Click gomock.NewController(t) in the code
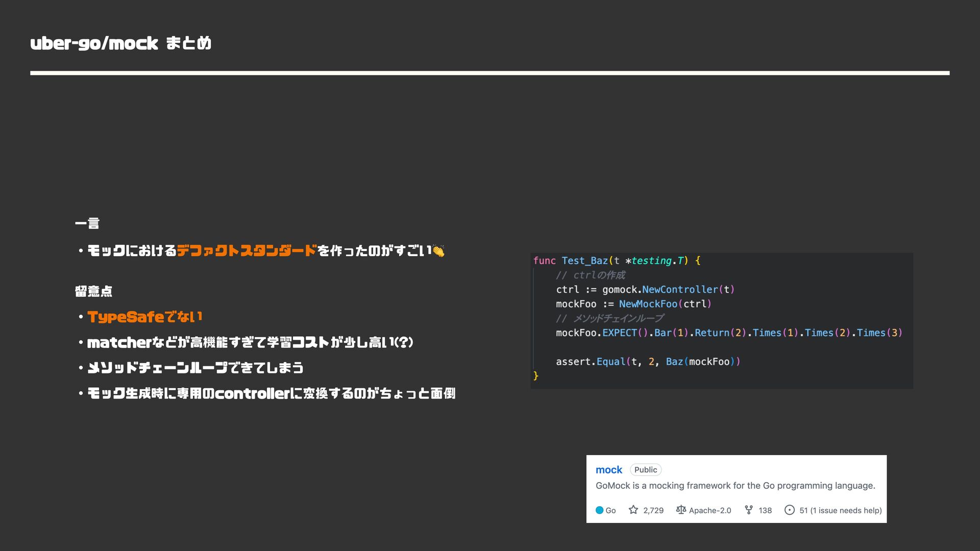The width and height of the screenshot is (980, 551). coord(668,289)
